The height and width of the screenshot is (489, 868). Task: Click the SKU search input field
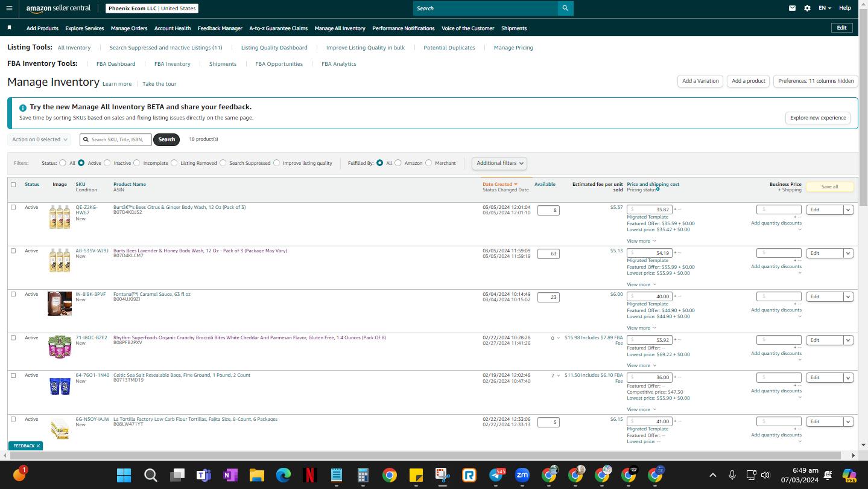(116, 139)
